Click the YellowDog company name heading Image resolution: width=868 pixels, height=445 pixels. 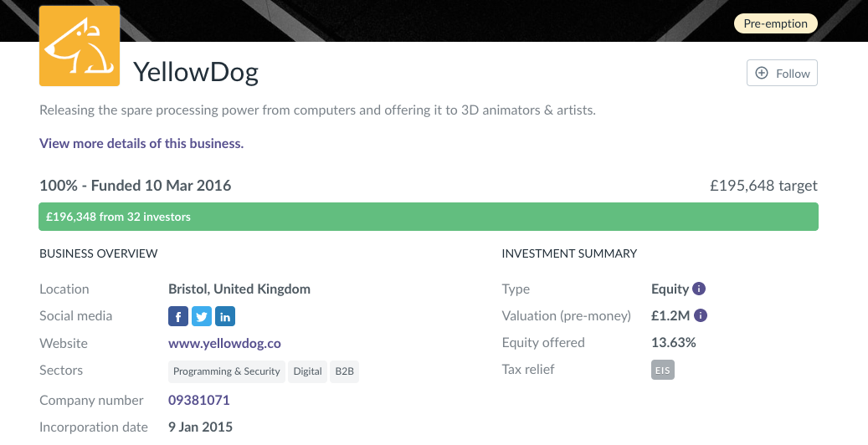(196, 73)
